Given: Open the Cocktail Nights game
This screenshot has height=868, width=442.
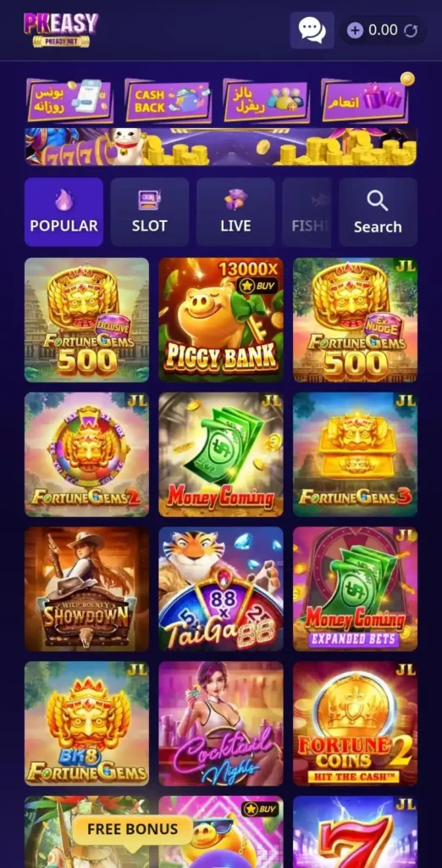Looking at the screenshot, I should pos(221,724).
